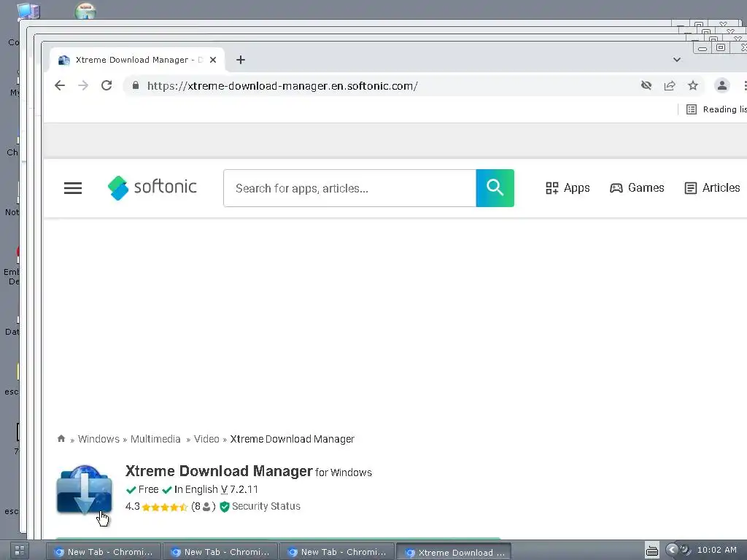The image size is (747, 560).
Task: Follow the Video breadcrumb link
Action: coord(206,439)
